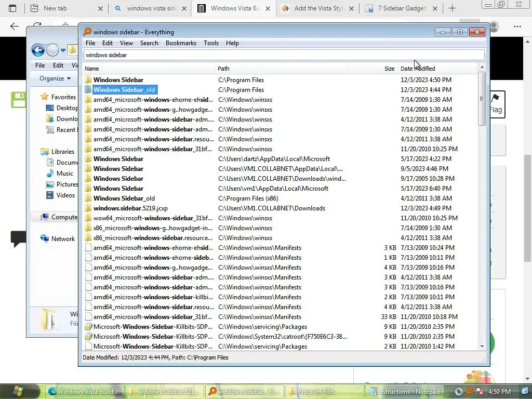Go back in the Explorer window
Image resolution: width=532 pixels, height=399 pixels.
click(38, 50)
